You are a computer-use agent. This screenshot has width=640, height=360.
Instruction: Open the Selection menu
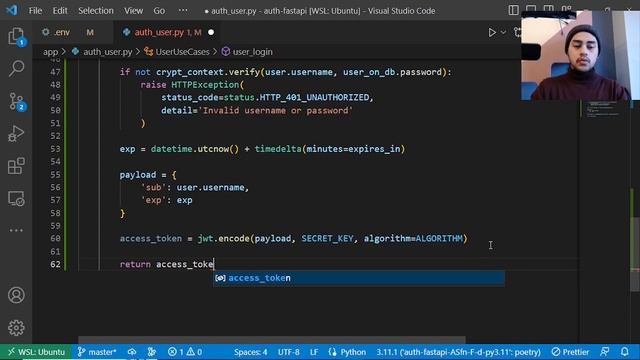click(x=96, y=11)
